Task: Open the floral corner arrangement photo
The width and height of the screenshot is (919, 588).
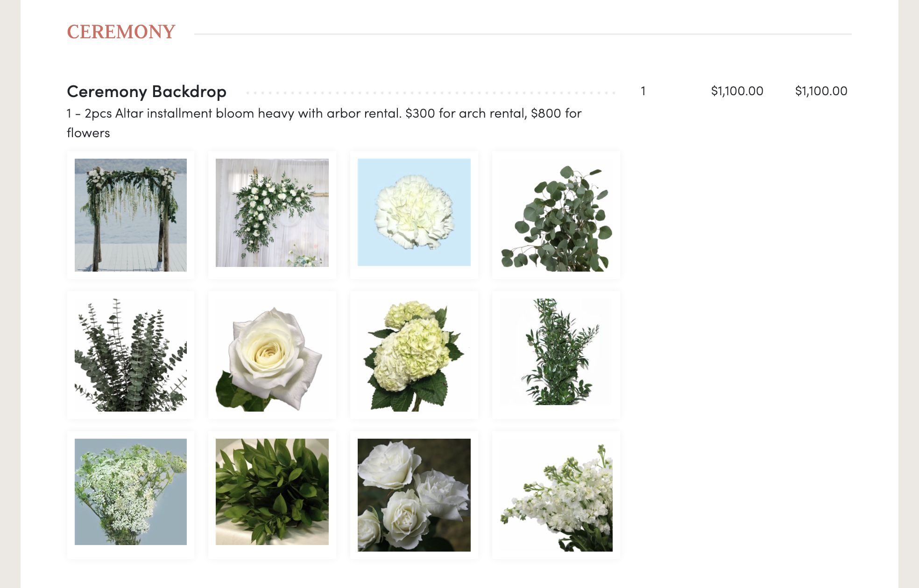Action: coord(272,213)
